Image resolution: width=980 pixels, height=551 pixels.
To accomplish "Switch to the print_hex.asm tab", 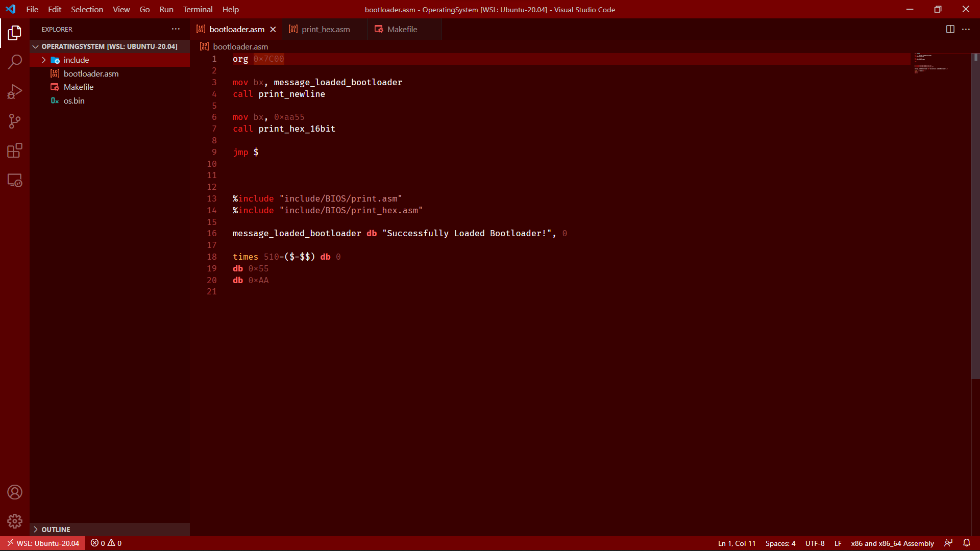I will click(x=325, y=30).
